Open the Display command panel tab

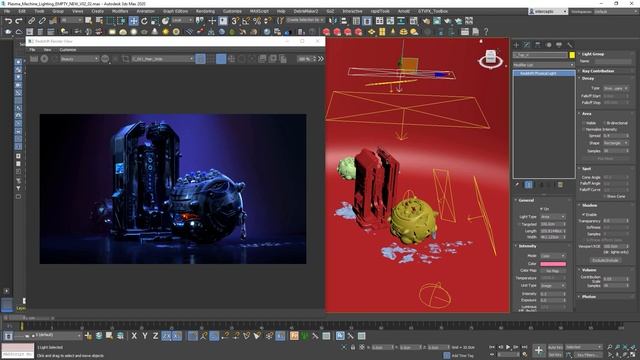[559, 45]
